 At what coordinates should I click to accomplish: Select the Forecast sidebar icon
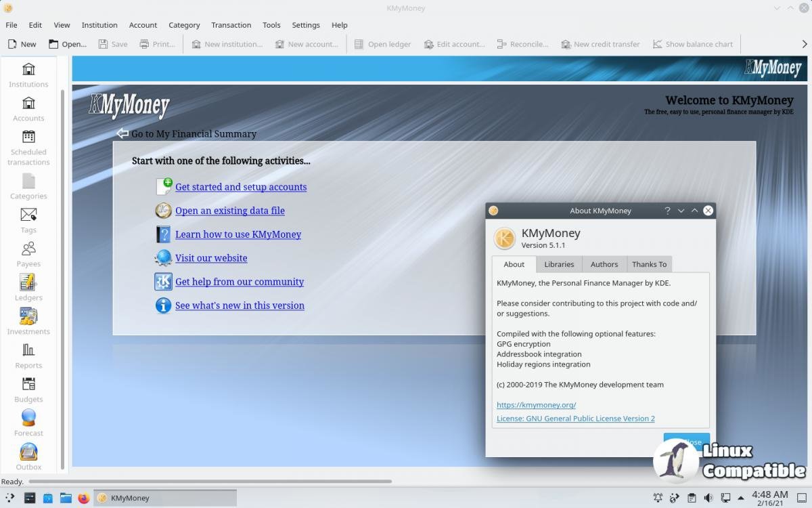28,423
